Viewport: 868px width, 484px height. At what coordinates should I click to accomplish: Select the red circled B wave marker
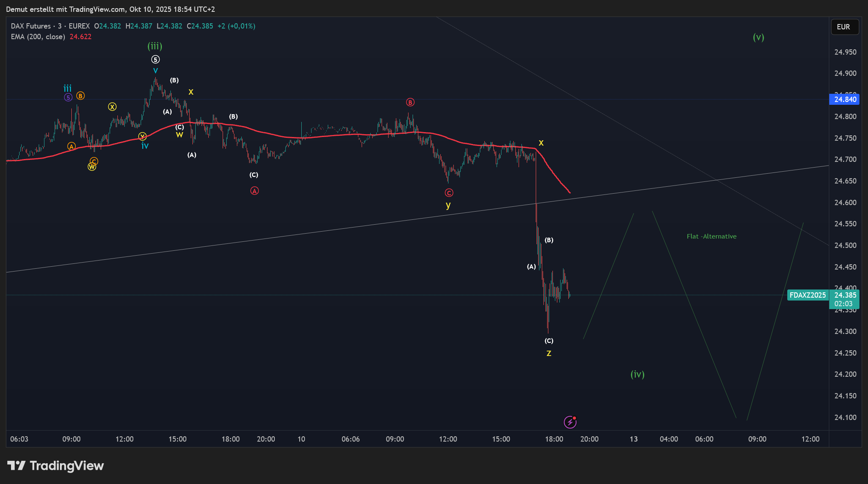(x=410, y=102)
